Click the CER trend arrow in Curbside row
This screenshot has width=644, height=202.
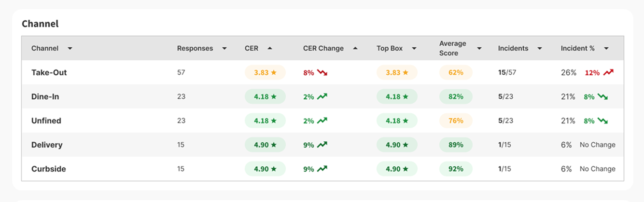coord(322,169)
